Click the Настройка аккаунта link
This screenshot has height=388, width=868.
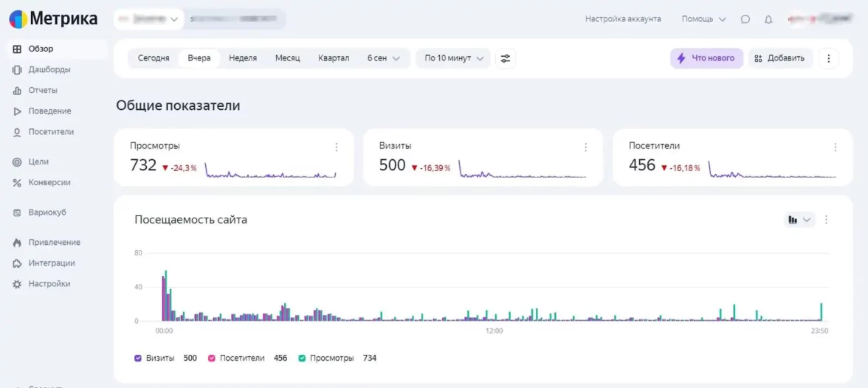623,19
